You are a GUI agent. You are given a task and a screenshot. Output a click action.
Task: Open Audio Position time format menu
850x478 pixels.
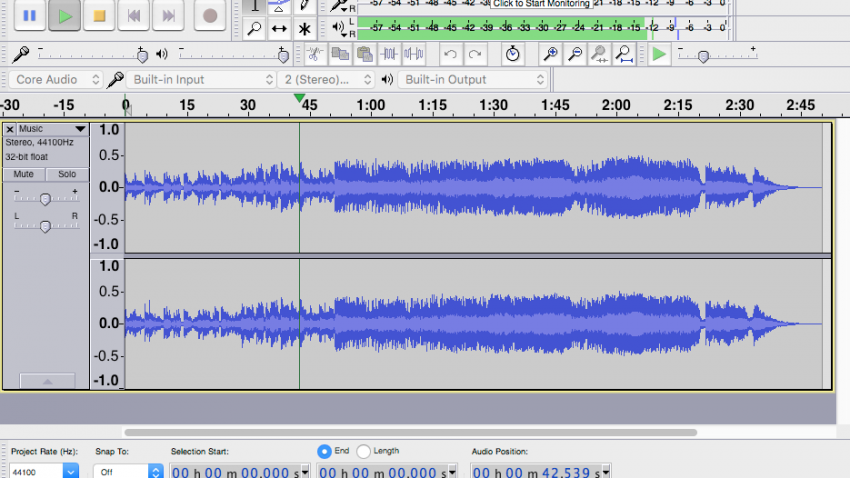[x=606, y=472]
